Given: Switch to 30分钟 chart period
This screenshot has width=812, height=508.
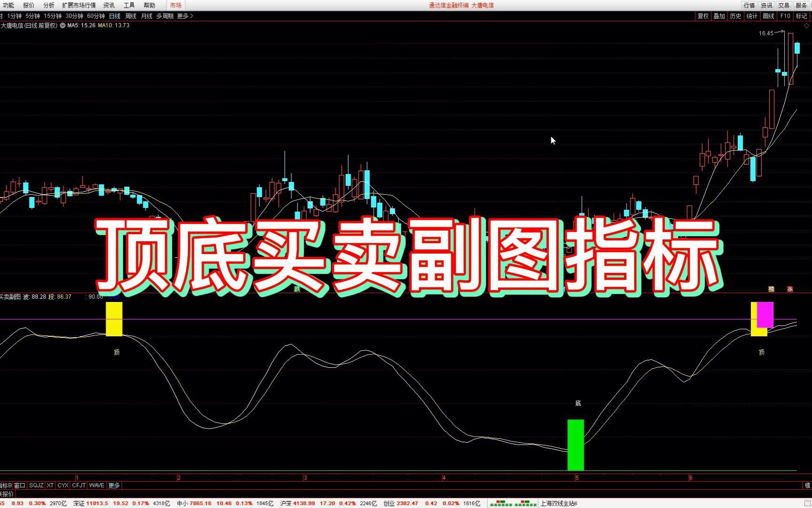Looking at the screenshot, I should pyautogui.click(x=74, y=16).
